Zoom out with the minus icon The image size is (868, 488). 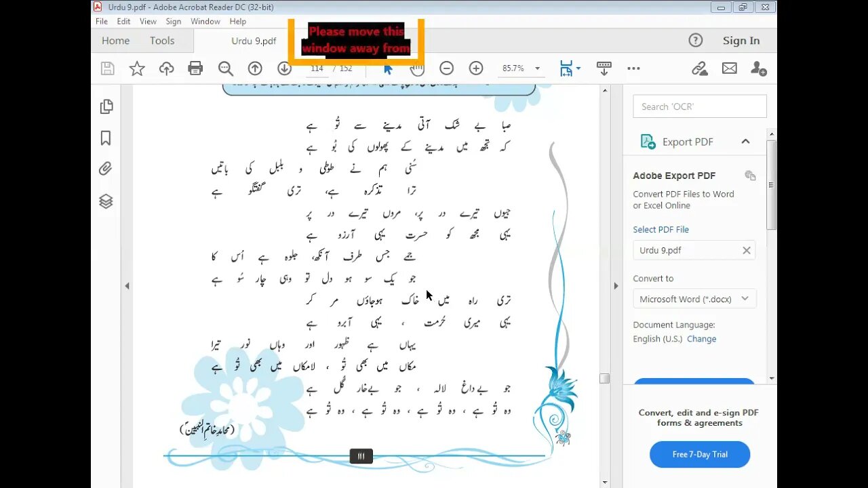pos(446,68)
